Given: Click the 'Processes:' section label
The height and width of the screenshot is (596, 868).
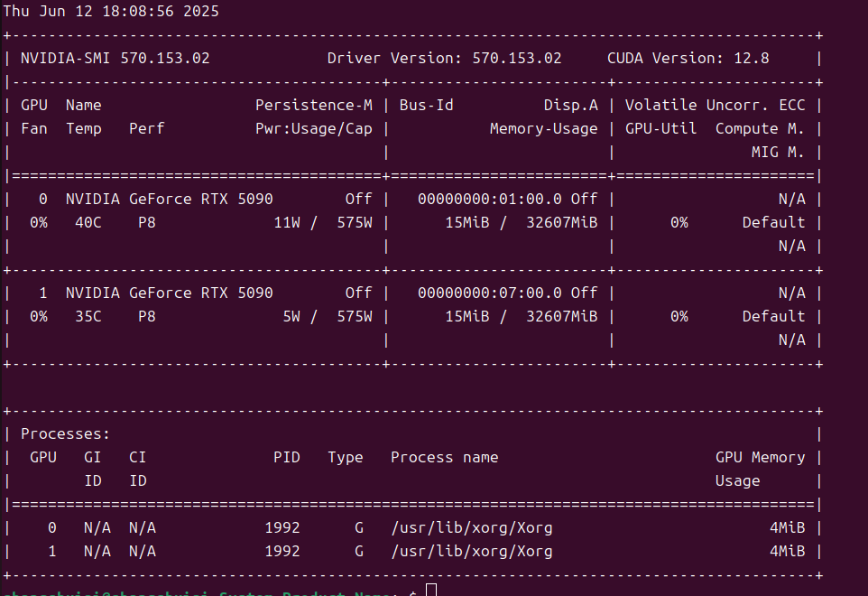Looking at the screenshot, I should coord(65,433).
